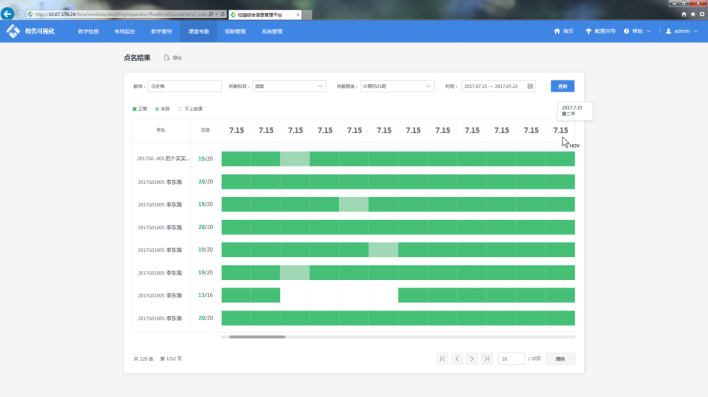The height and width of the screenshot is (397, 708).
Task: Click the address bar search magnifier icon
Action: 211,14
